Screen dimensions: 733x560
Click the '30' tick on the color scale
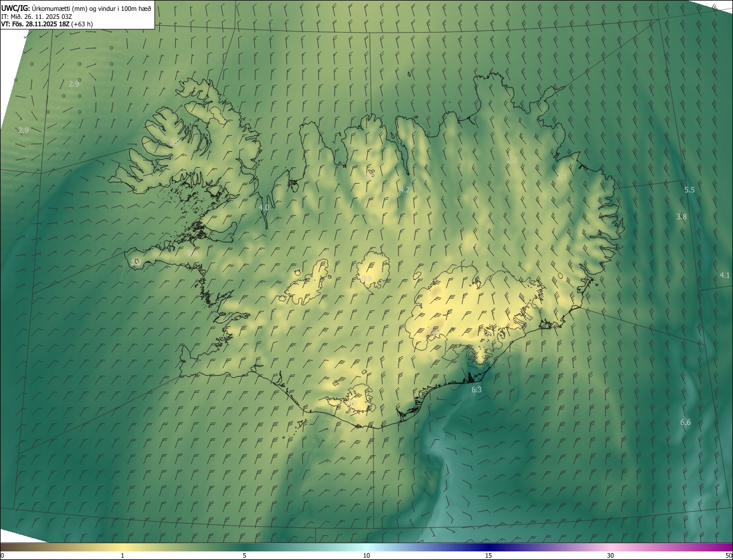point(610,555)
